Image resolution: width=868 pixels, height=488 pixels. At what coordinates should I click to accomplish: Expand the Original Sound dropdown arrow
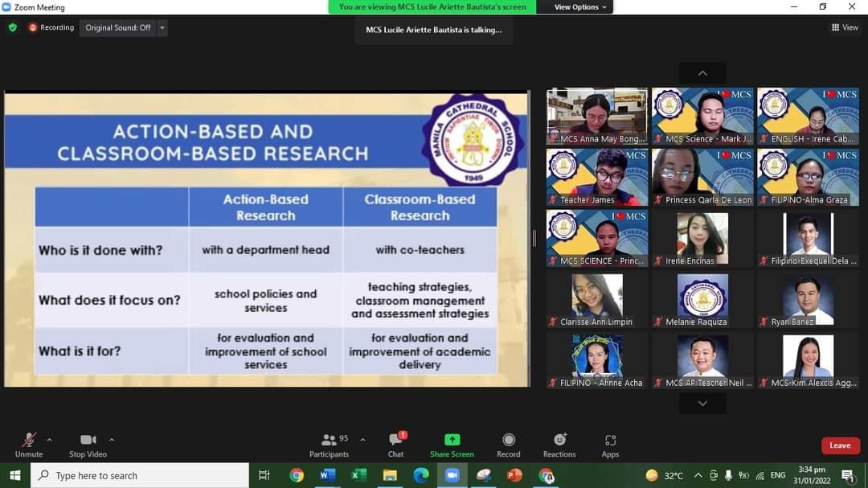(x=162, y=27)
